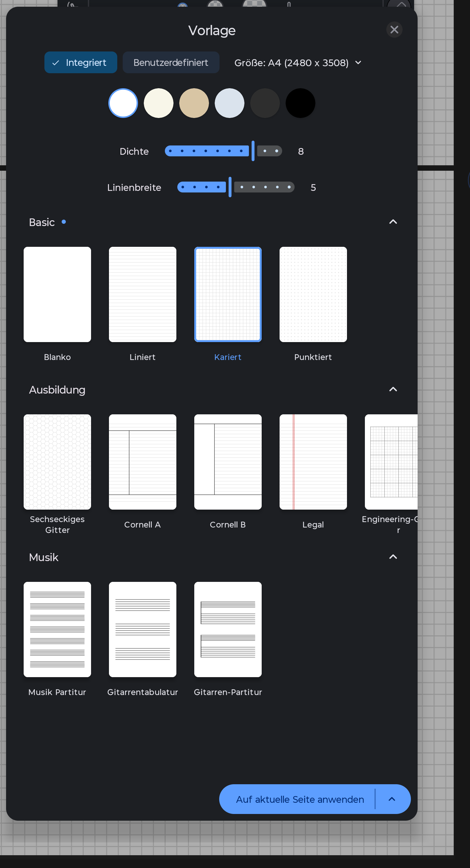Click the Linienbreite value 5
The image size is (470, 868).
313,188
